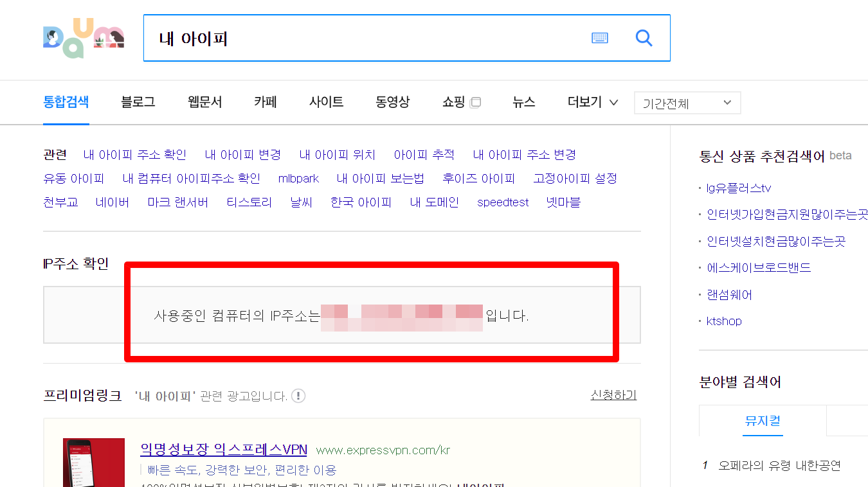Click the Daum logo
868x487 pixels.
pyautogui.click(x=84, y=39)
